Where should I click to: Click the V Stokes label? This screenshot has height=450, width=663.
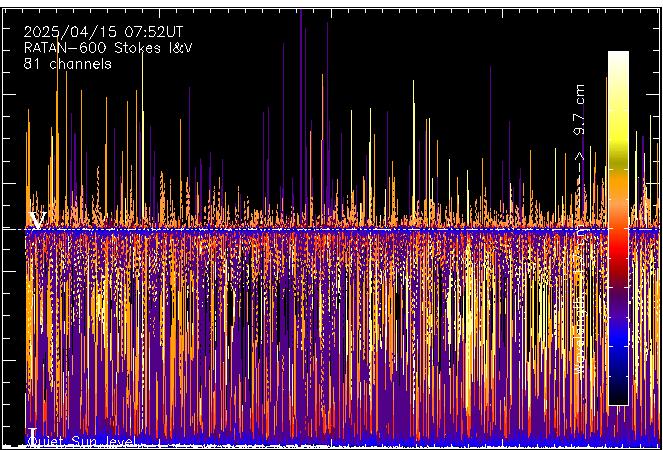37,220
